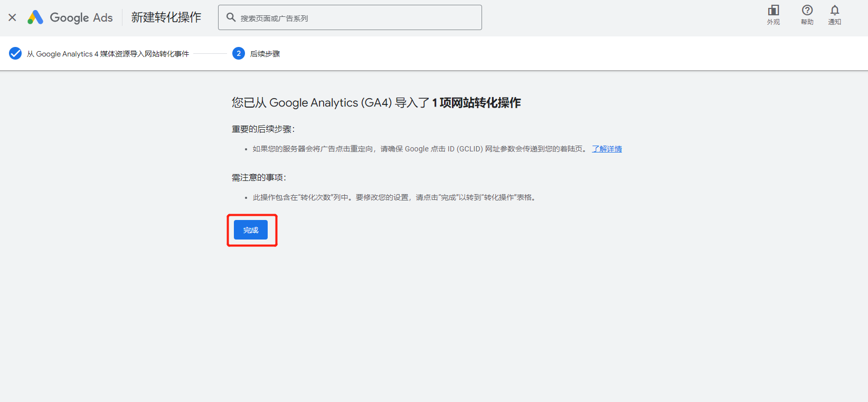Viewport: 868px width, 402px height.
Task: Click the search magnifier icon
Action: [x=231, y=17]
